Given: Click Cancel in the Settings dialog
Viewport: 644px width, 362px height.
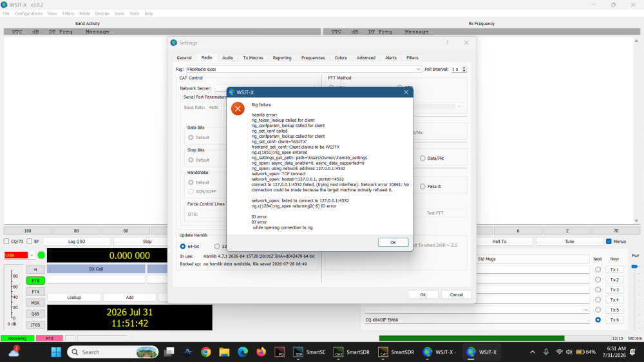Looking at the screenshot, I should coord(457,294).
